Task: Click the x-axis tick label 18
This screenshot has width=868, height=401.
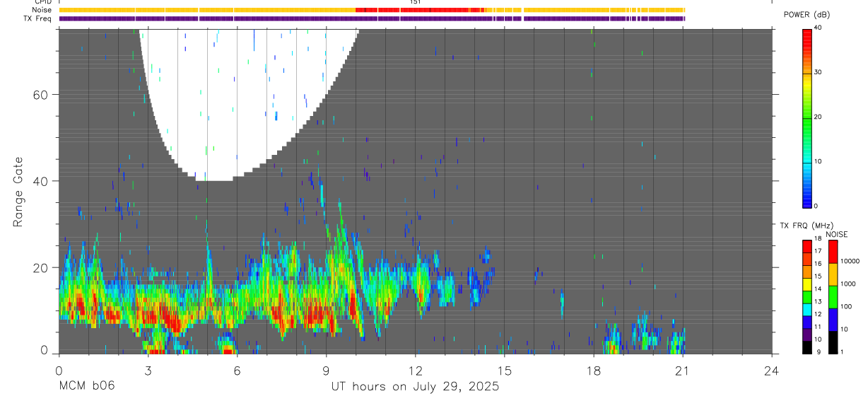Action: tap(594, 370)
